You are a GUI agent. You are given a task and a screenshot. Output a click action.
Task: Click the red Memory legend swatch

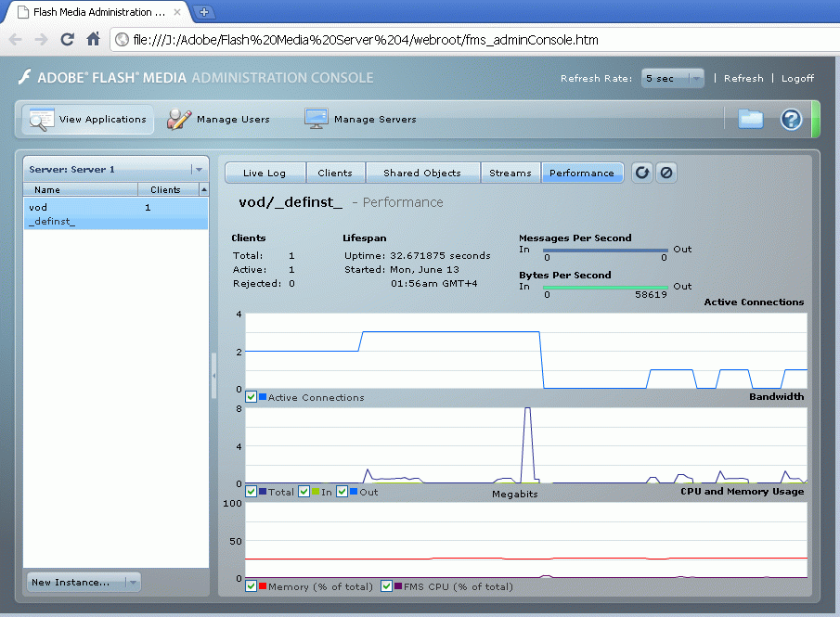point(263,586)
